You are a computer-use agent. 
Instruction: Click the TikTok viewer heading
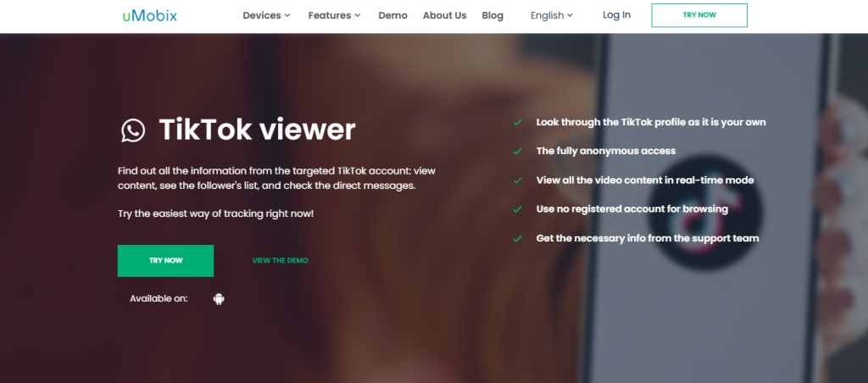tap(257, 130)
